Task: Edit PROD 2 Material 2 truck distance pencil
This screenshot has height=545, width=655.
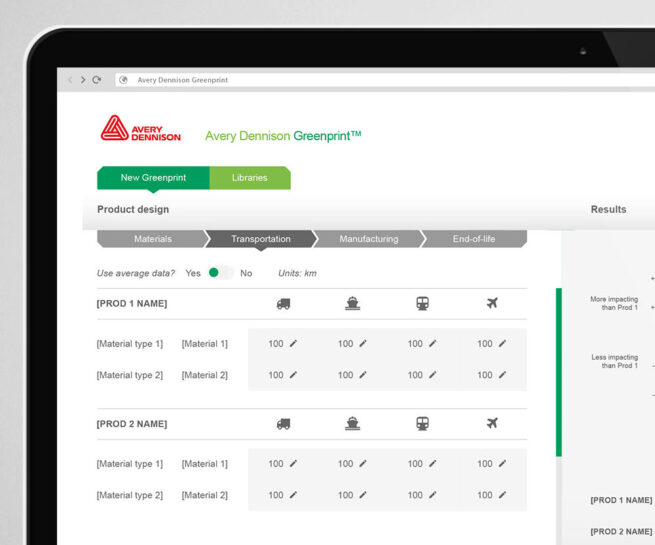Action: (x=293, y=494)
